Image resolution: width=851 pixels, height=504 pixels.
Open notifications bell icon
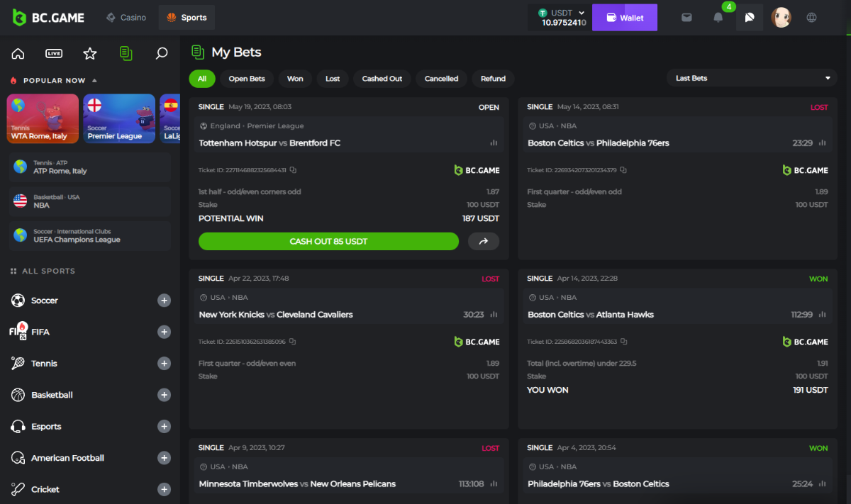(718, 18)
